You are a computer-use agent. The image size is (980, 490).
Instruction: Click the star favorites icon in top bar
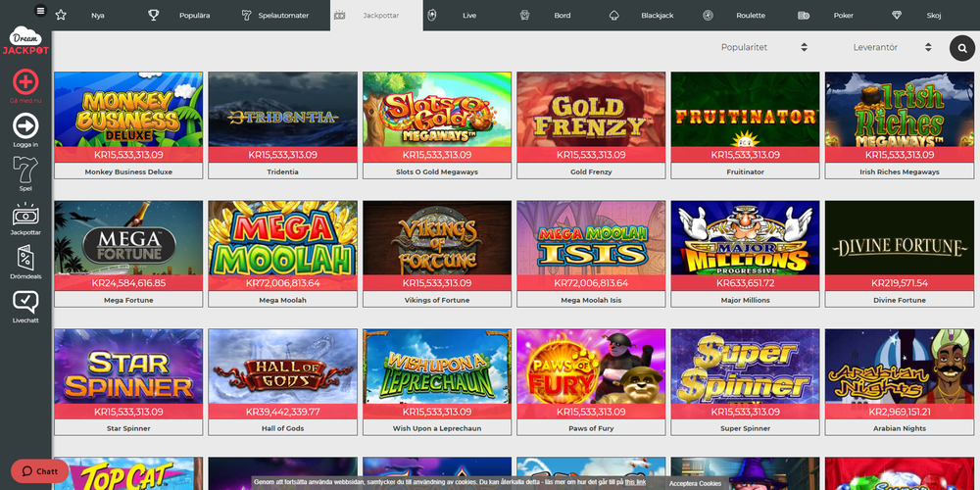coord(61,15)
